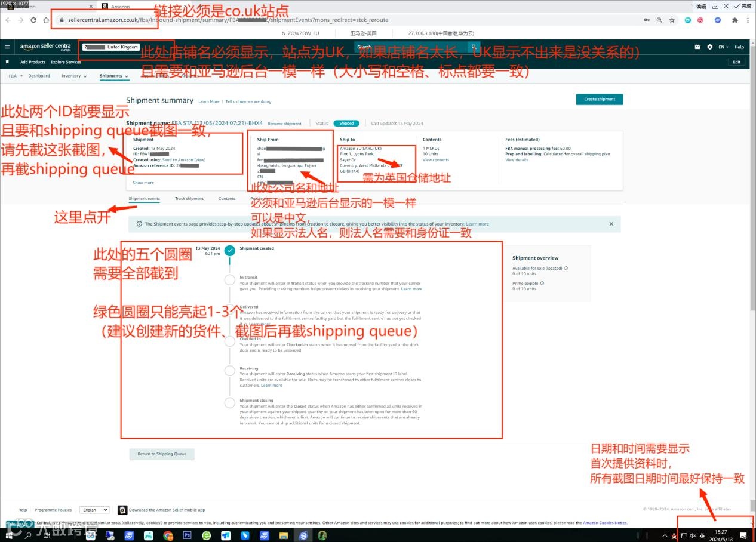
Task: Open the Seller Central hamburger menu
Action: [x=7, y=47]
